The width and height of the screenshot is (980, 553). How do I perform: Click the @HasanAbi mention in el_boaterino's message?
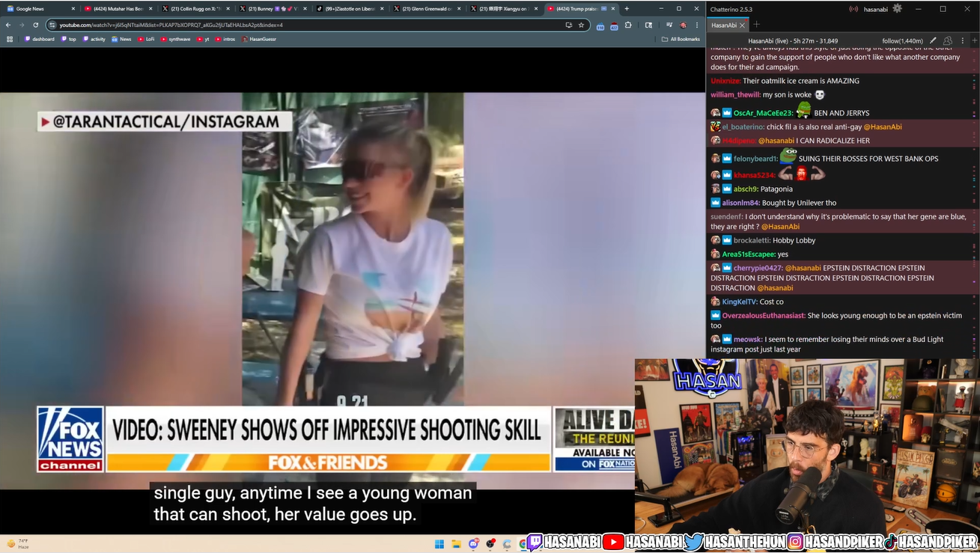click(883, 127)
